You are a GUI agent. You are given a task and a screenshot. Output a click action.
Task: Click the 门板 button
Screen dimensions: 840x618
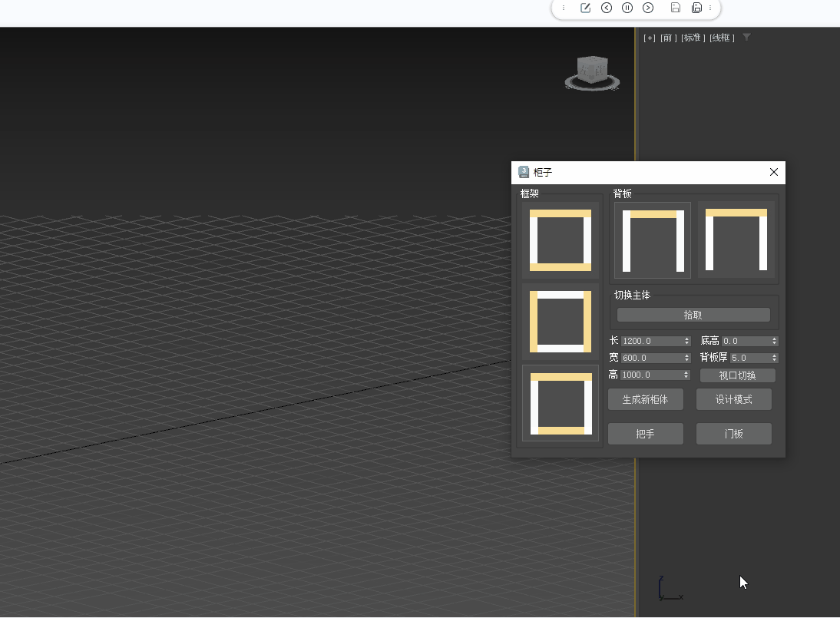click(x=734, y=434)
